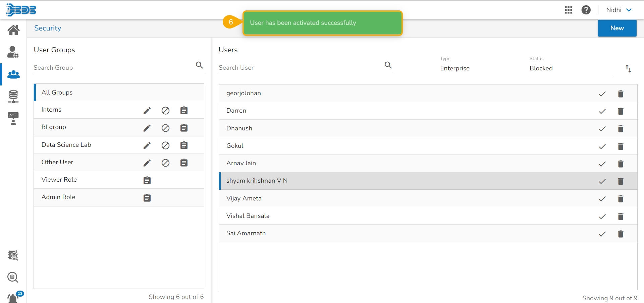Image resolution: width=644 pixels, height=303 pixels.
Task: Select the Viewer Role group
Action: (59, 180)
